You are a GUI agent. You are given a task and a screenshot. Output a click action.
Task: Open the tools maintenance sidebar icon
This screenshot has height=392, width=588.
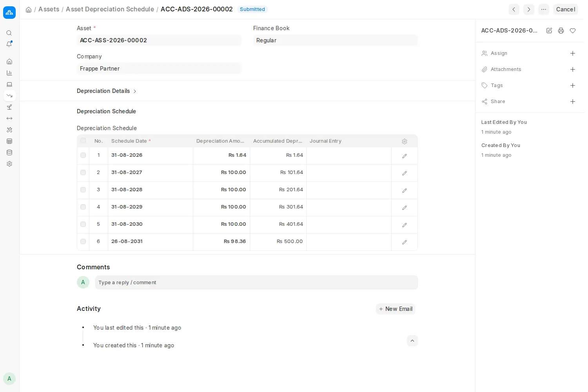tap(9, 130)
